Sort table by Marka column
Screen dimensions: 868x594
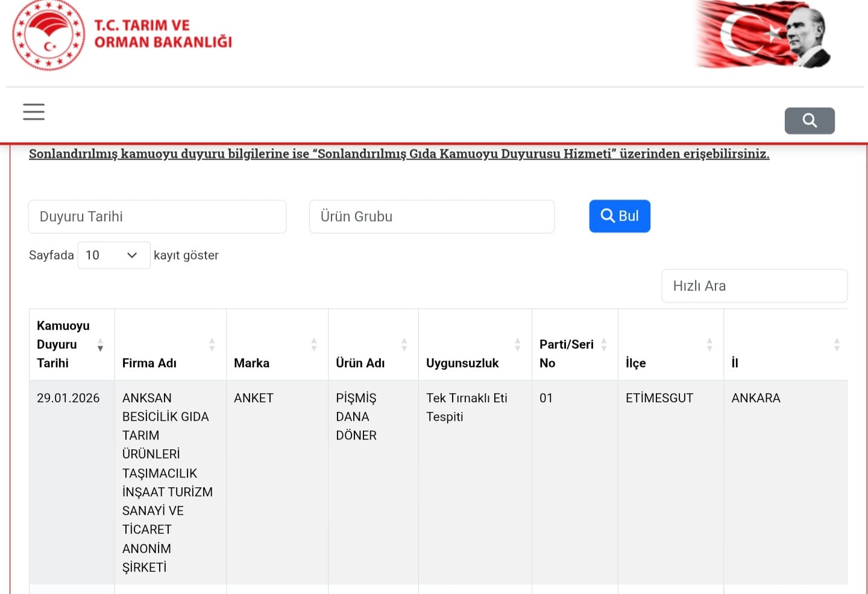(313, 344)
